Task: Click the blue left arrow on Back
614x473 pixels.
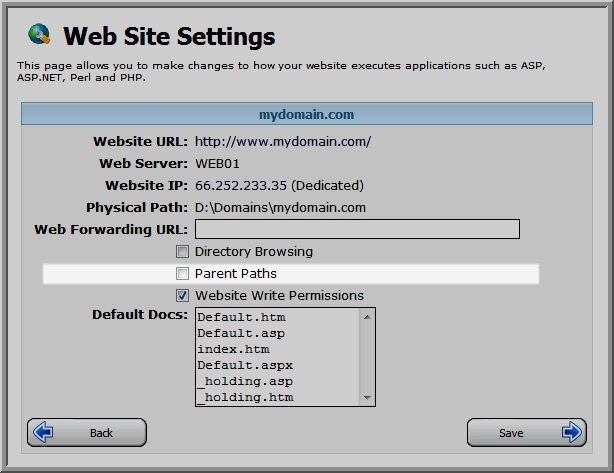Action: tap(43, 432)
